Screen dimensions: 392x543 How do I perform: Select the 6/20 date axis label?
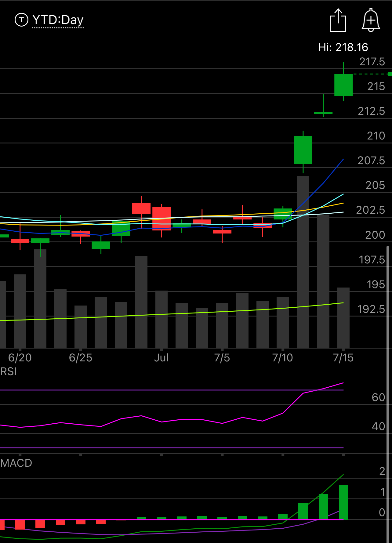20,358
